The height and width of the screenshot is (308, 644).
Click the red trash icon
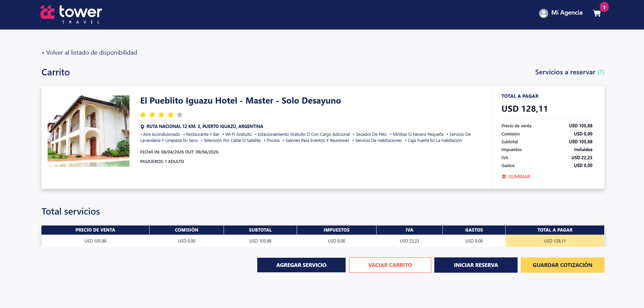pyautogui.click(x=504, y=177)
